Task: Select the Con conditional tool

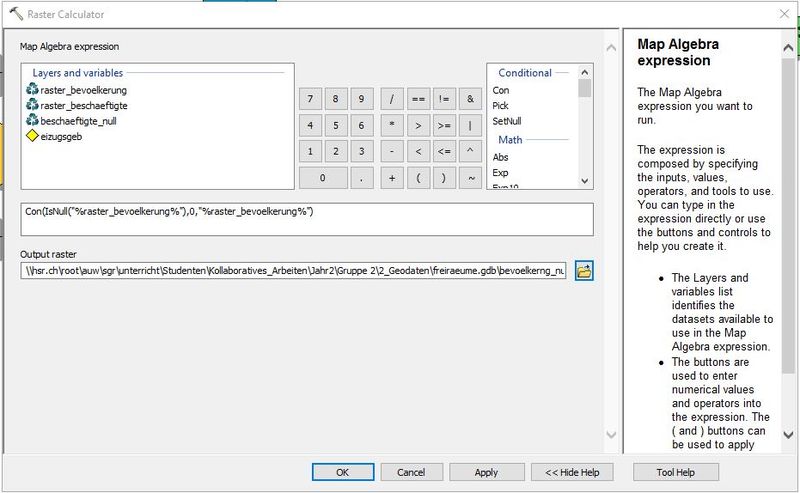Action: [x=501, y=90]
